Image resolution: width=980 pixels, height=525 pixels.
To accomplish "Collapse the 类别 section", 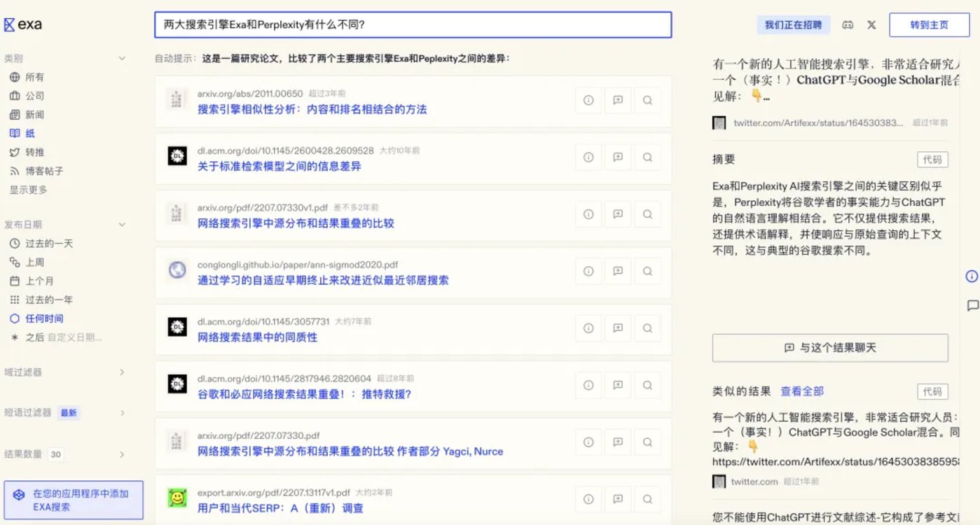I will point(123,58).
